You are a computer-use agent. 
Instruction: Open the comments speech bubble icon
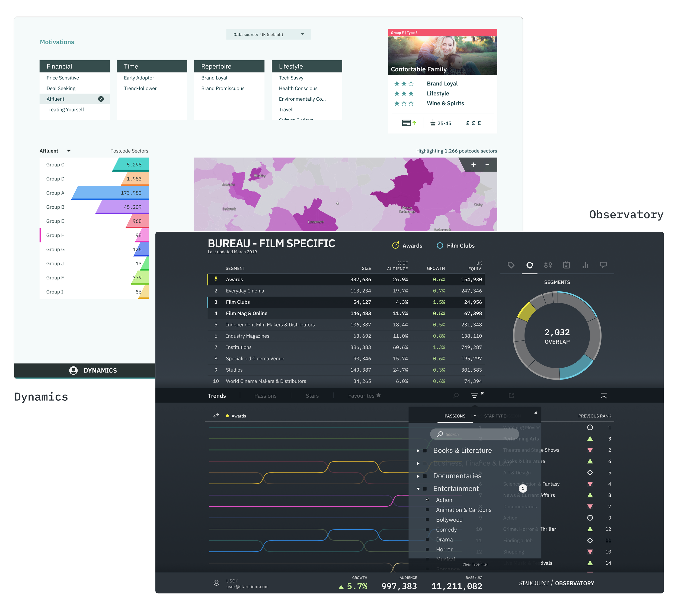(603, 265)
